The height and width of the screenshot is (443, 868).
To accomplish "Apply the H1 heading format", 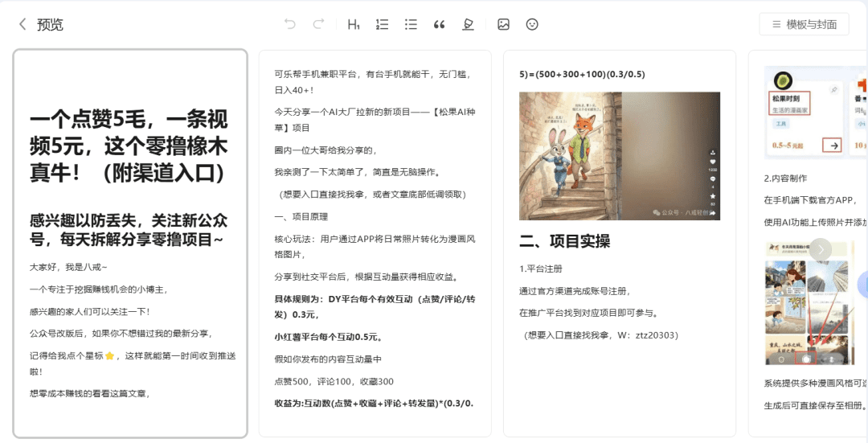I will point(353,24).
